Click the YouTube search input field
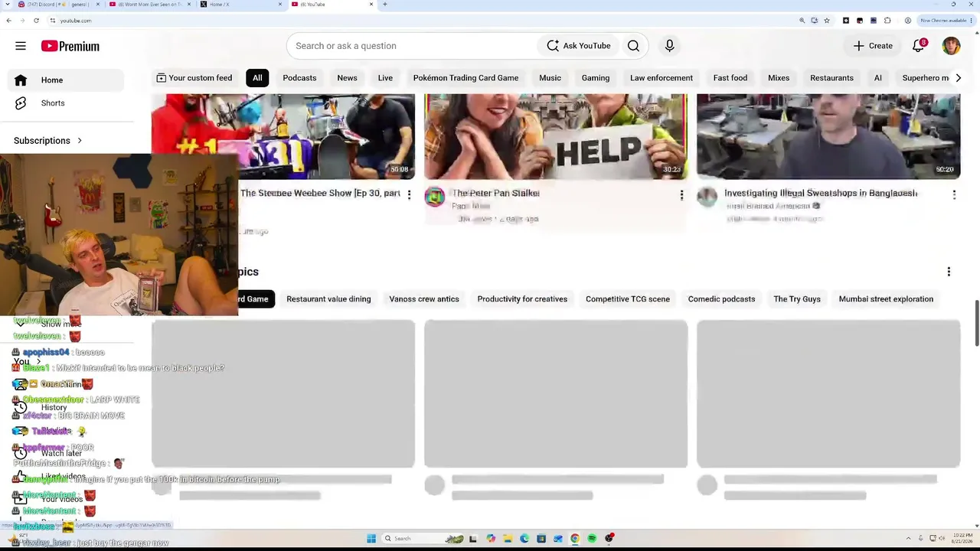Image resolution: width=980 pixels, height=551 pixels. point(413,46)
